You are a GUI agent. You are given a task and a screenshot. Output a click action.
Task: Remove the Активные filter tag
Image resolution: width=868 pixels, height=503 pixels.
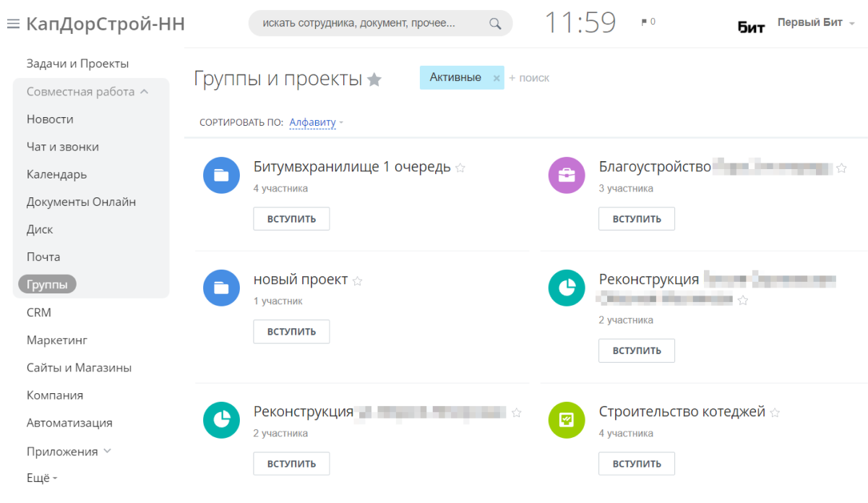click(x=497, y=78)
